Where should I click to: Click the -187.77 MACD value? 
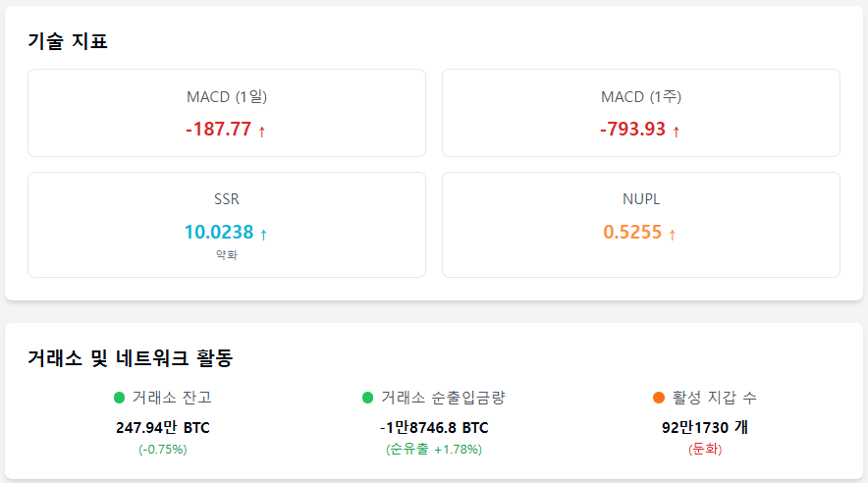point(219,129)
